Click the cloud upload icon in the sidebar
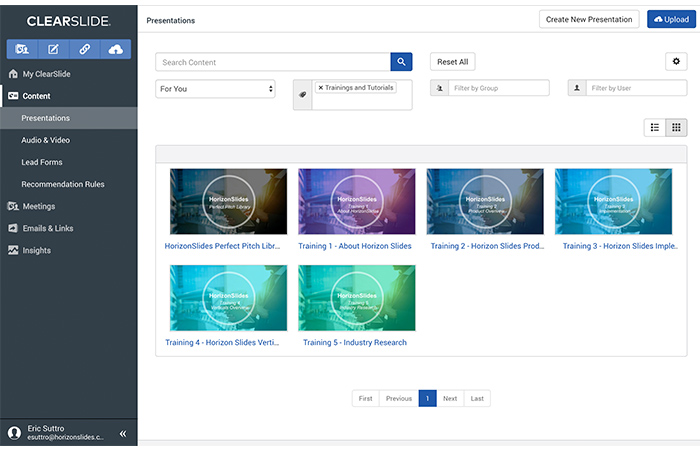This screenshot has height=450, width=700. [x=116, y=49]
